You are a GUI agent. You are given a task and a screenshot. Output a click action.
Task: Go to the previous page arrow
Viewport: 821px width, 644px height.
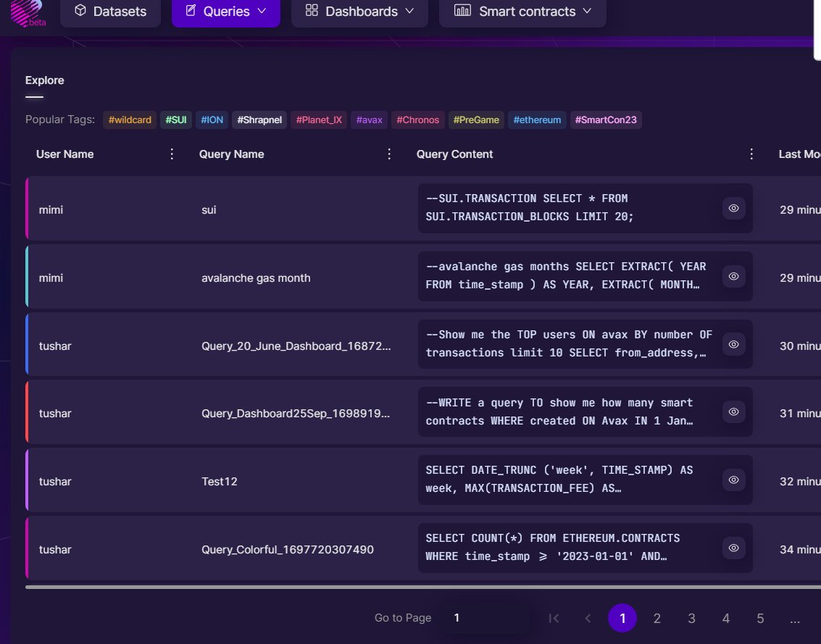(588, 619)
